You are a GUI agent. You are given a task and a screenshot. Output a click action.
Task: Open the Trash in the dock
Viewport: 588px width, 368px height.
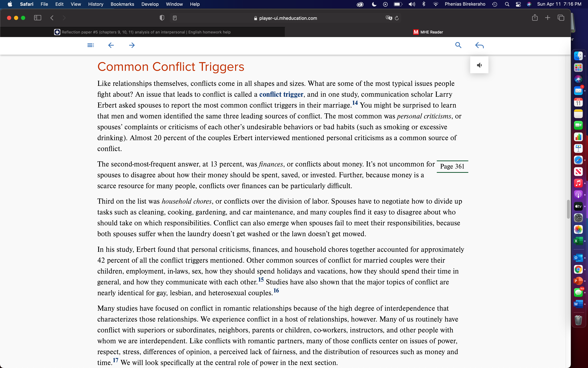[x=578, y=320]
